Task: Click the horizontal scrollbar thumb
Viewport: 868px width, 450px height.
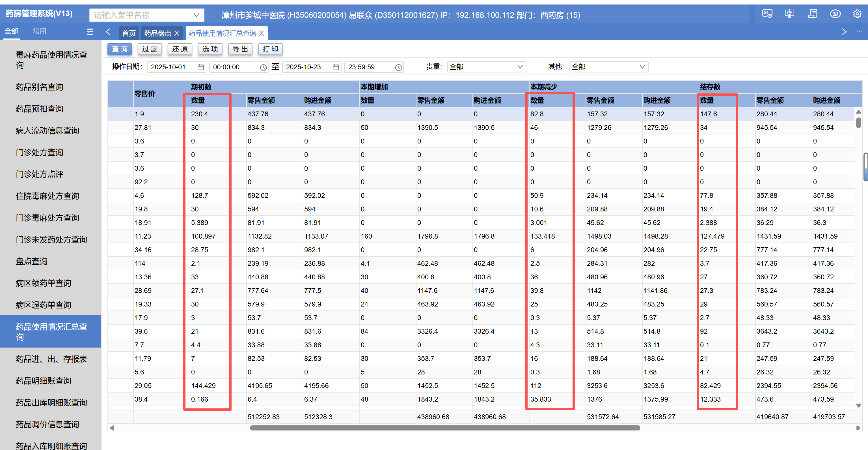Action: pos(444,428)
